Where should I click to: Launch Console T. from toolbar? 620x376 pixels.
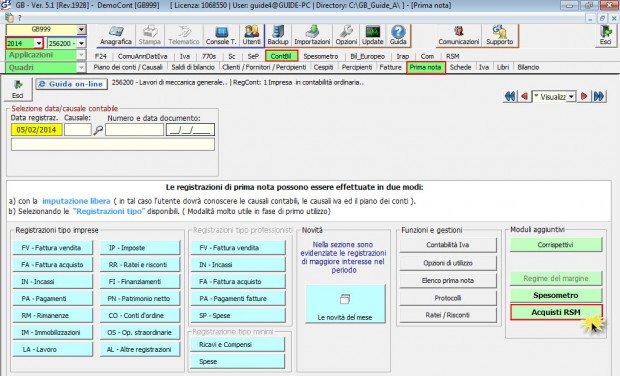pyautogui.click(x=221, y=35)
